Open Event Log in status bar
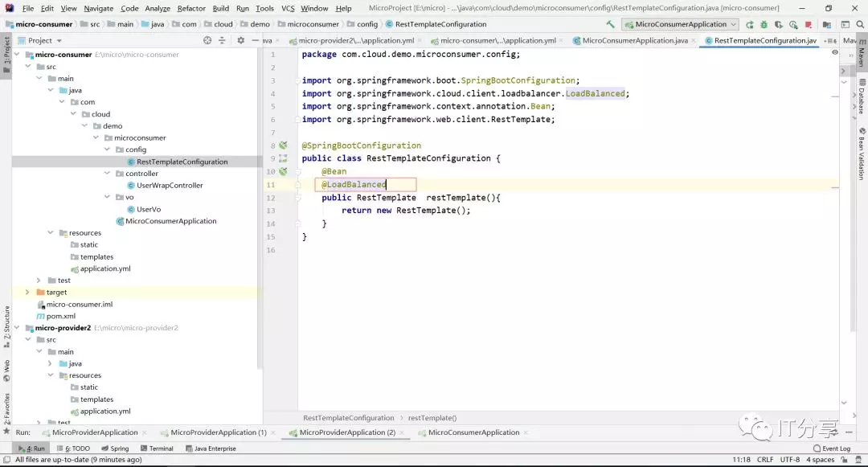Viewport: 868px width, 467px height. pos(832,449)
